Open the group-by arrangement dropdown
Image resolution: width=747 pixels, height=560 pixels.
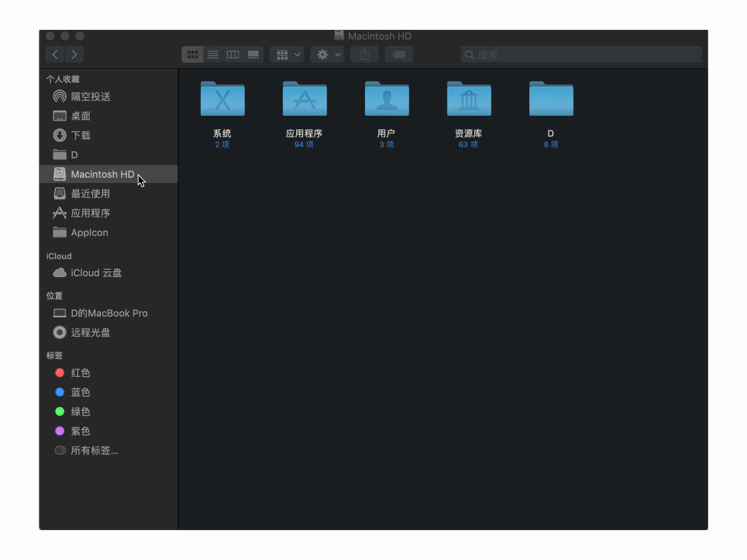[x=287, y=54]
